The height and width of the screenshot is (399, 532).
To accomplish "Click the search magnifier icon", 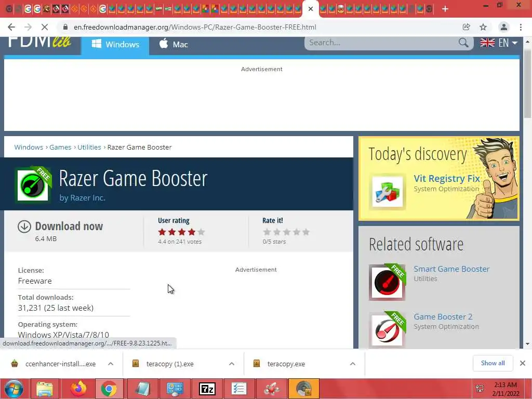I will (x=463, y=43).
